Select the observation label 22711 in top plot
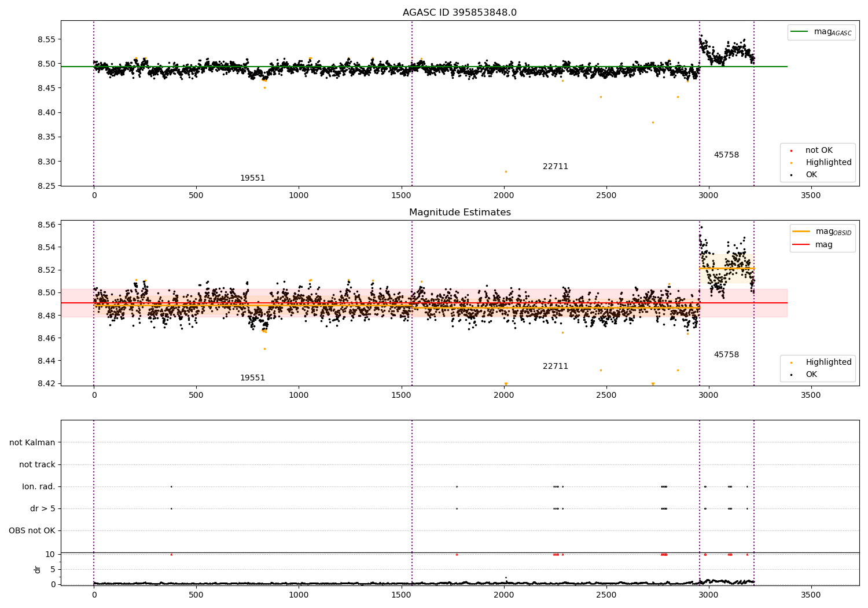The image size is (868, 608). pyautogui.click(x=556, y=167)
